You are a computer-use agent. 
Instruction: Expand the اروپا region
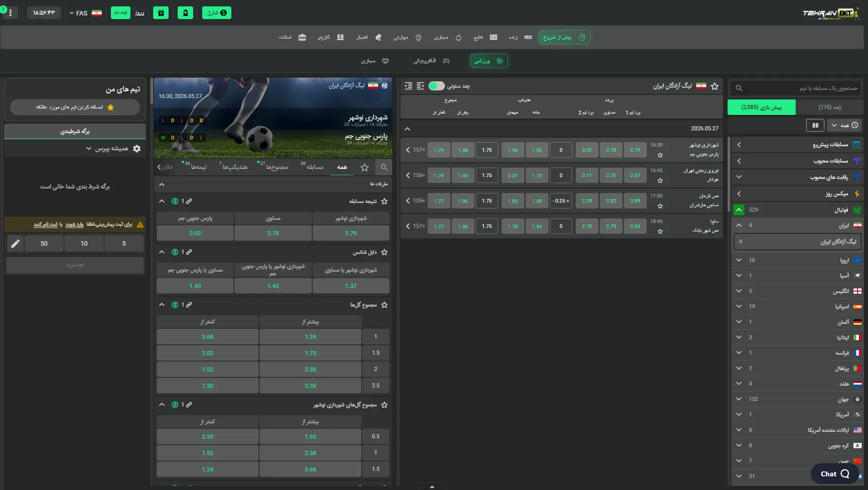pos(796,260)
